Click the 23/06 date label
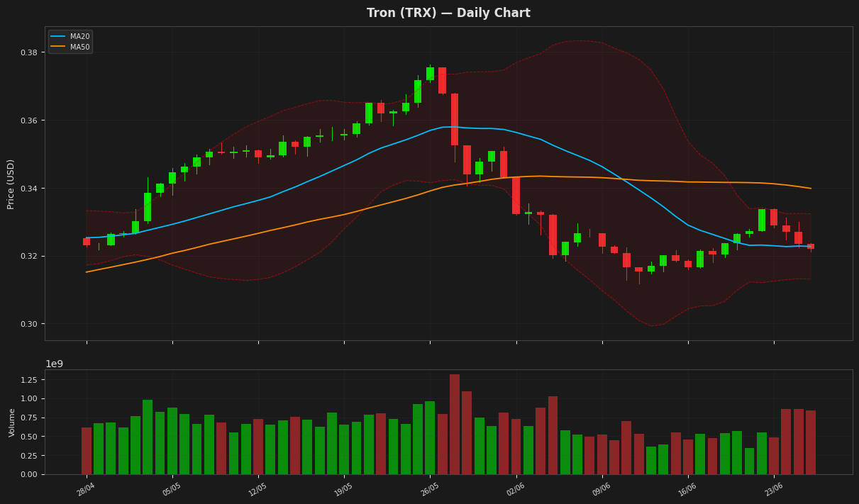The height and width of the screenshot is (504, 859). [x=774, y=489]
